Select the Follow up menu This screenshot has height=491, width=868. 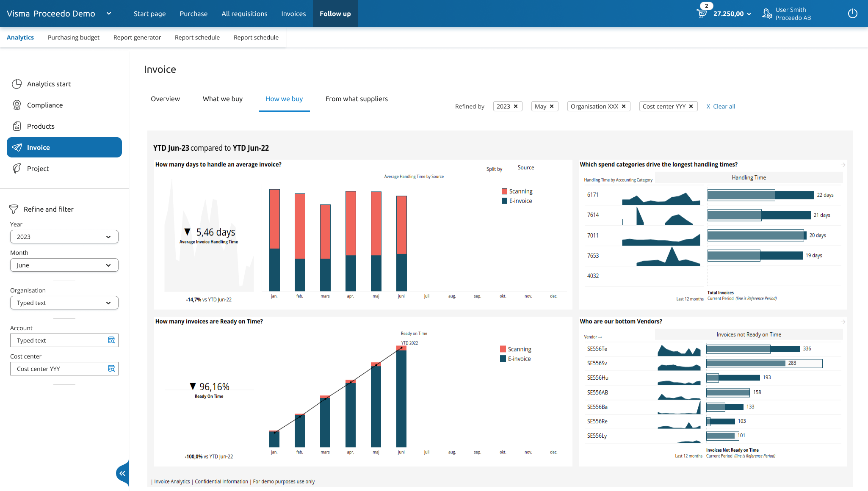[335, 14]
